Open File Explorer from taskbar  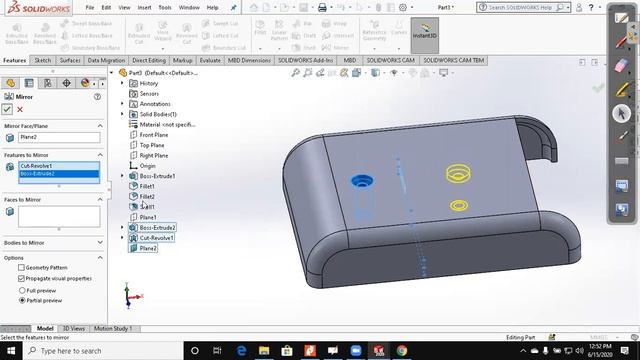point(264,351)
